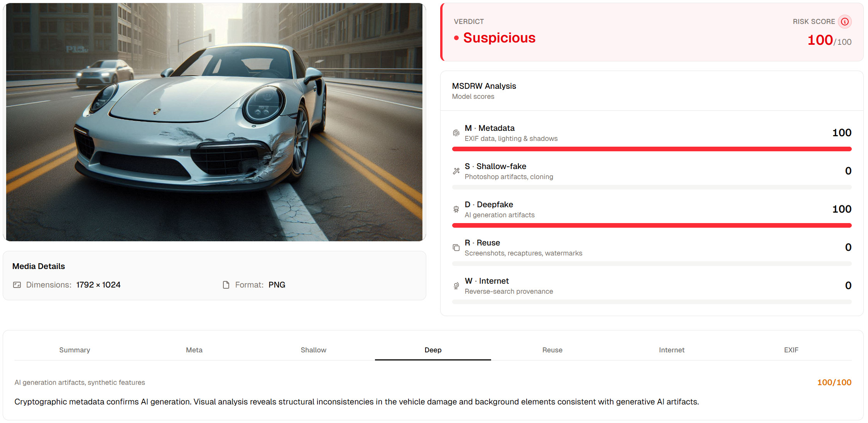Viewport: 868px width, 423px height.
Task: Switch to the Meta tab
Action: coord(194,350)
